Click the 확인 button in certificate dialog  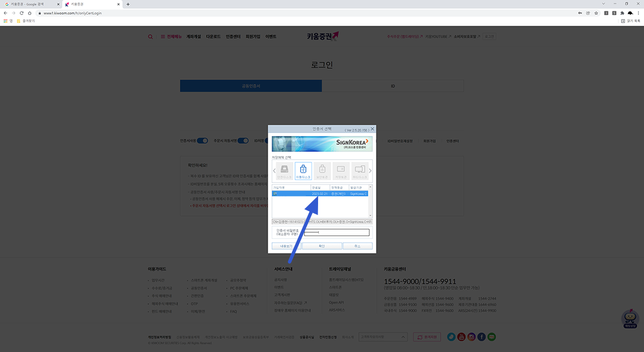(322, 246)
